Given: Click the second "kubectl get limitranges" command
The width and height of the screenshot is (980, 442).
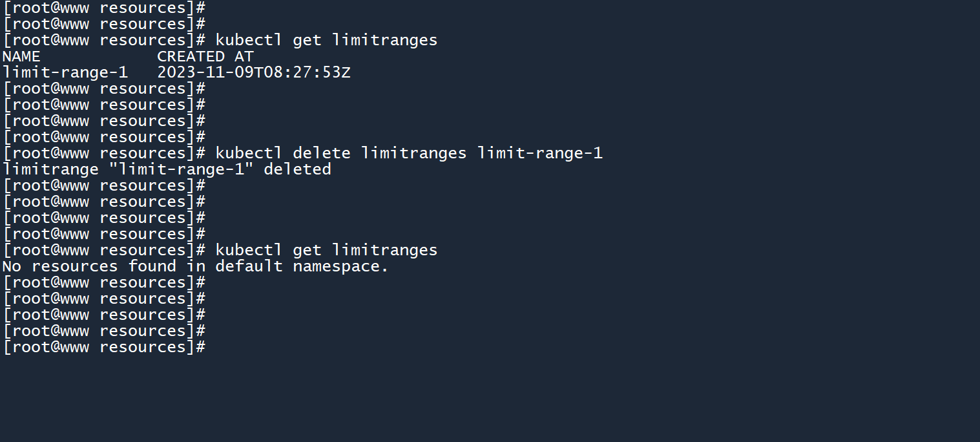Looking at the screenshot, I should tap(326, 250).
